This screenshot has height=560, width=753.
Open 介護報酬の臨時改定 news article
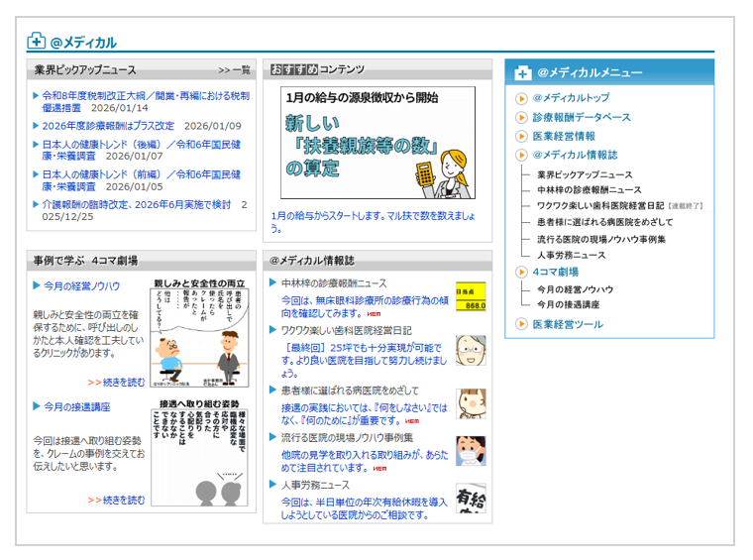click(136, 204)
